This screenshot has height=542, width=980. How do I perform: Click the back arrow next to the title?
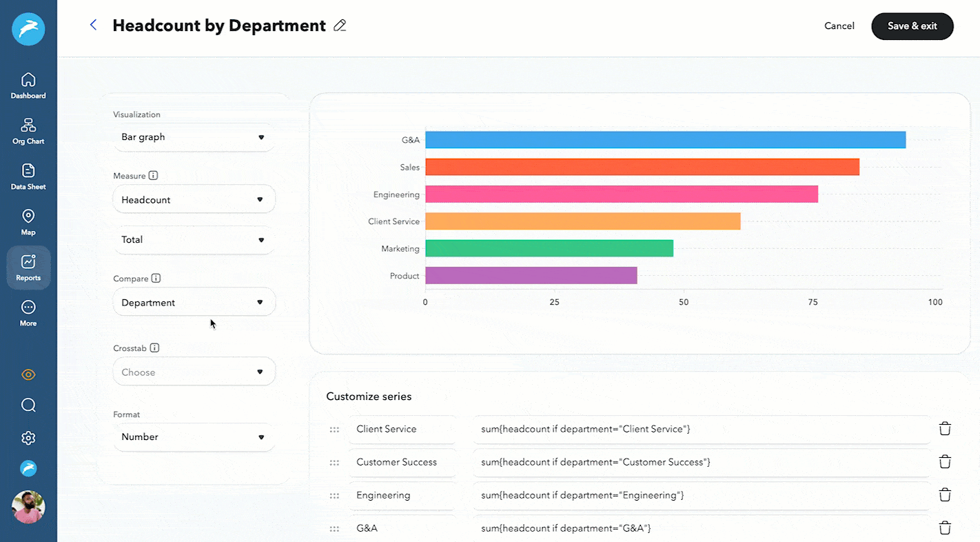(x=92, y=25)
